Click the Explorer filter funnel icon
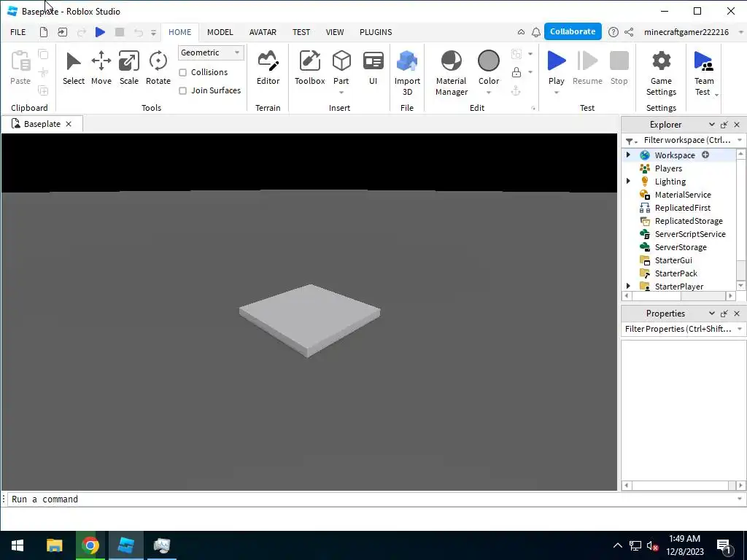The height and width of the screenshot is (560, 747). point(630,141)
